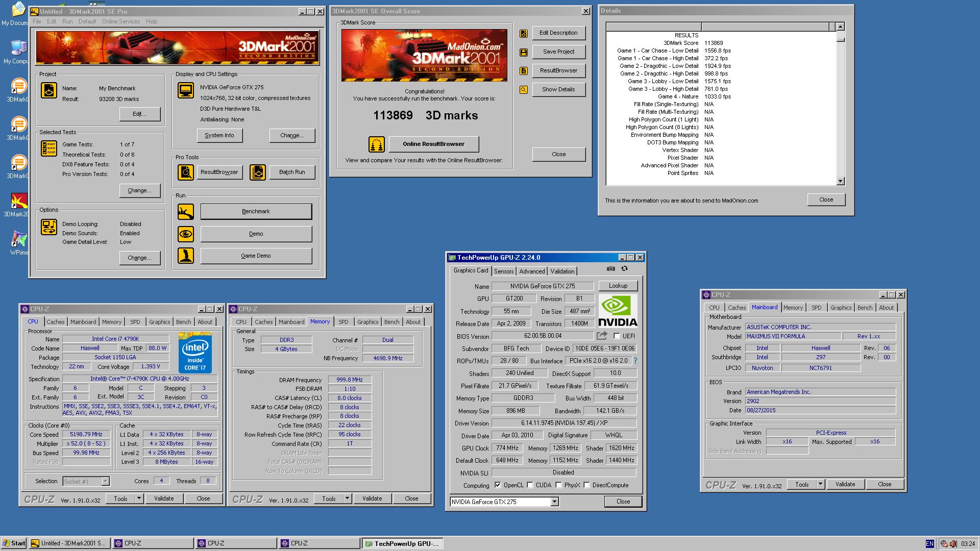
Task: Toggle the OpenCL checkbox in GPU-Z
Action: (498, 485)
